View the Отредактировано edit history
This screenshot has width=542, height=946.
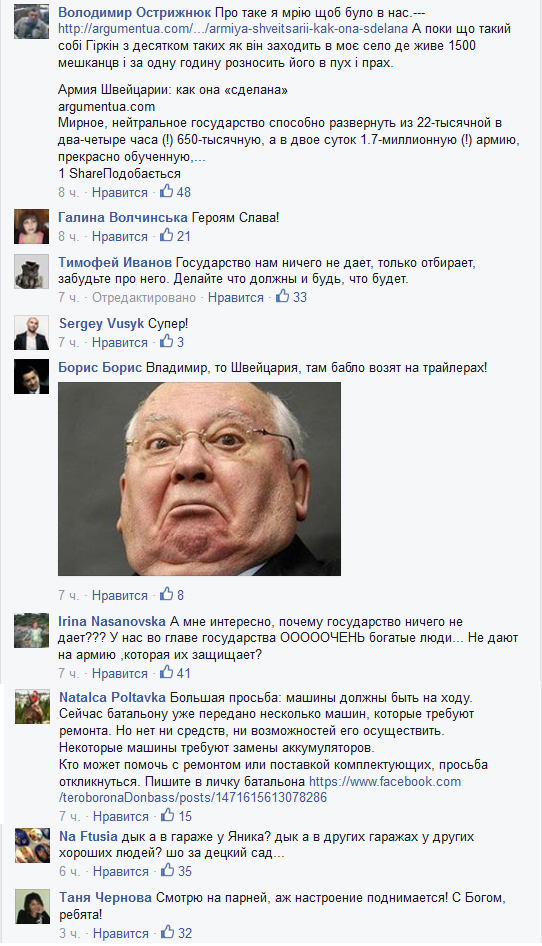coord(144,297)
